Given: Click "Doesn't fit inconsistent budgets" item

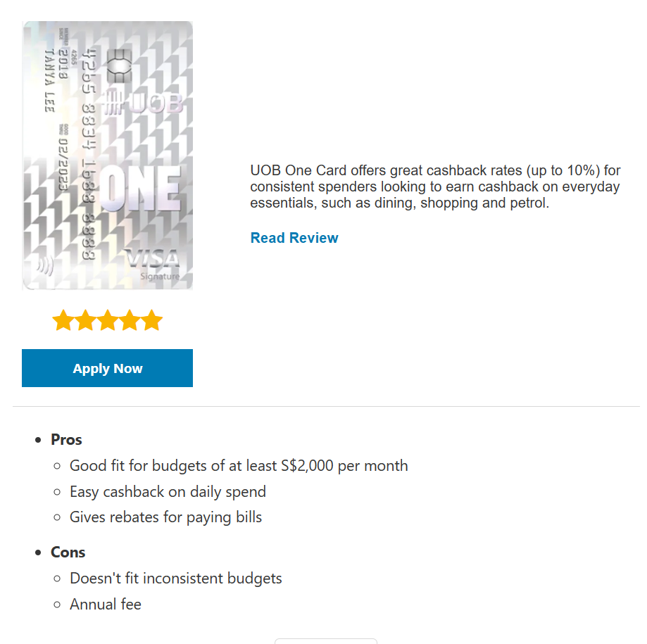Looking at the screenshot, I should 175,578.
